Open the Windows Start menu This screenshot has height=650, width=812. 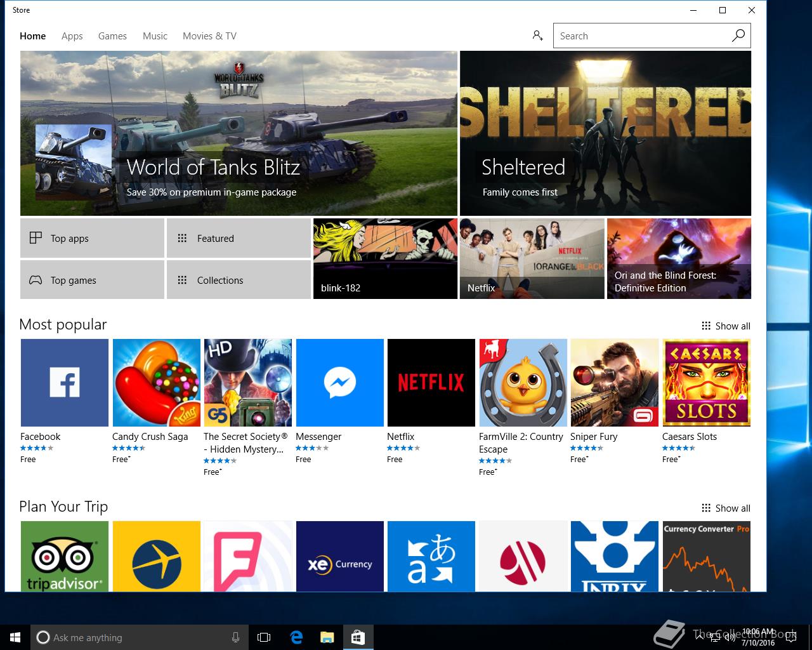(x=15, y=637)
